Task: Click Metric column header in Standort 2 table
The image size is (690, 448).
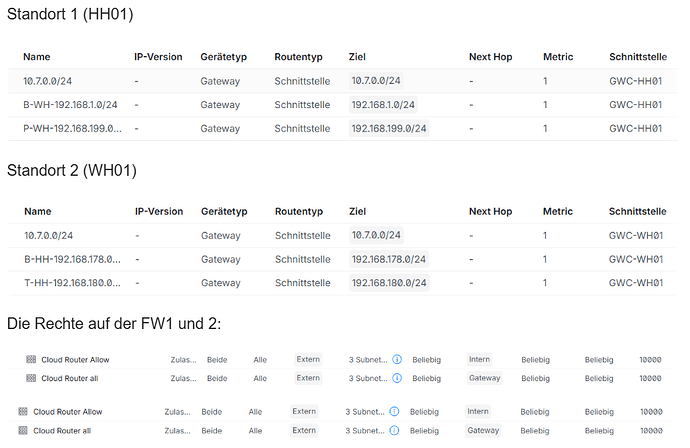Action: pos(558,211)
